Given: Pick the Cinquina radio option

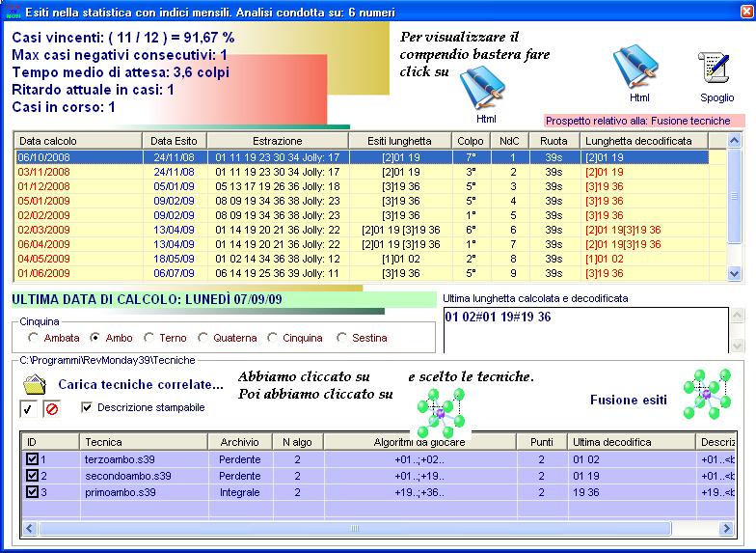Looking at the screenshot, I should (272, 338).
